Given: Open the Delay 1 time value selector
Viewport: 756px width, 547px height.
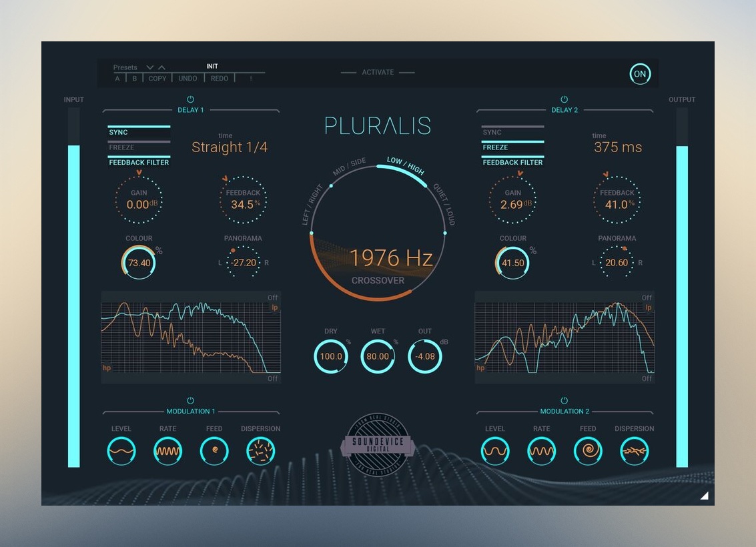Looking at the screenshot, I should point(230,147).
